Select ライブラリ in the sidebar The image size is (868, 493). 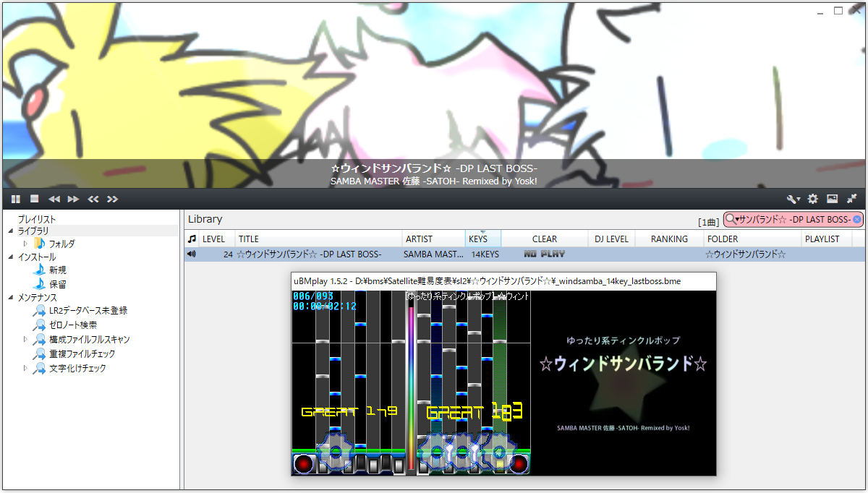[33, 231]
